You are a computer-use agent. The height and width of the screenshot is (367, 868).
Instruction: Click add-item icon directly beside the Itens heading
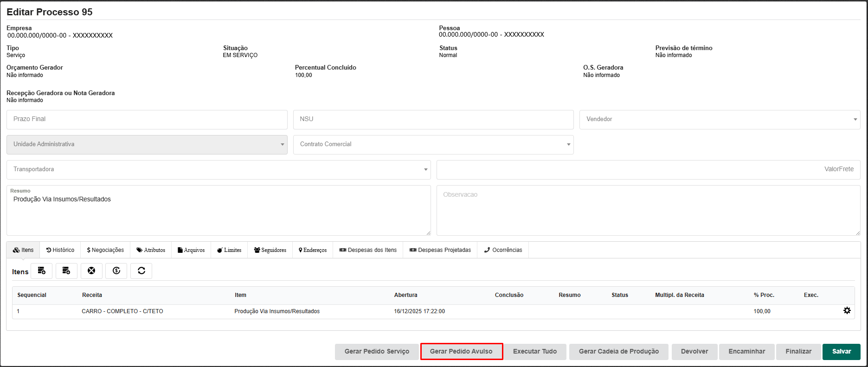[42, 271]
